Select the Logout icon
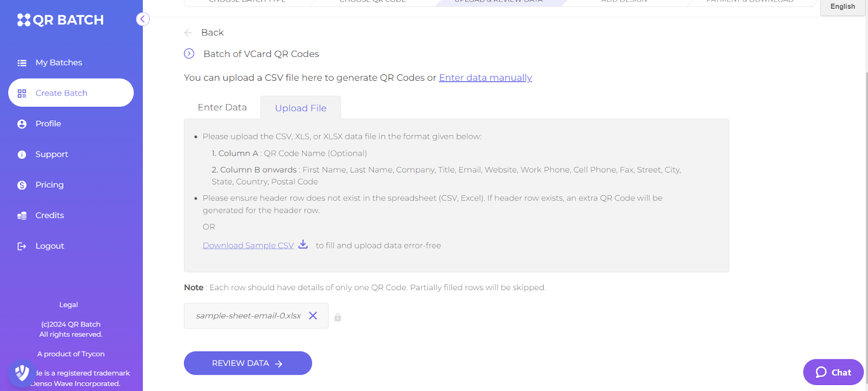The height and width of the screenshot is (391, 868). tap(22, 246)
